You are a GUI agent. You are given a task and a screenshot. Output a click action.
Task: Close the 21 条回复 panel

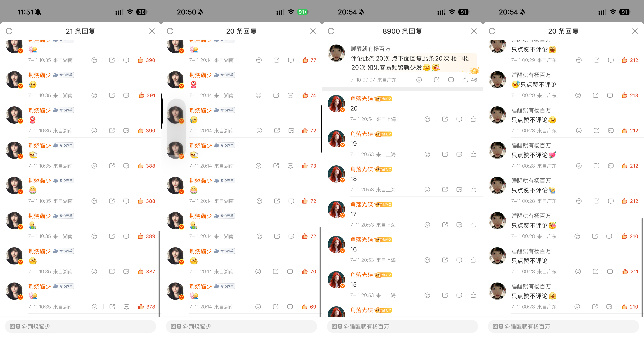click(152, 31)
